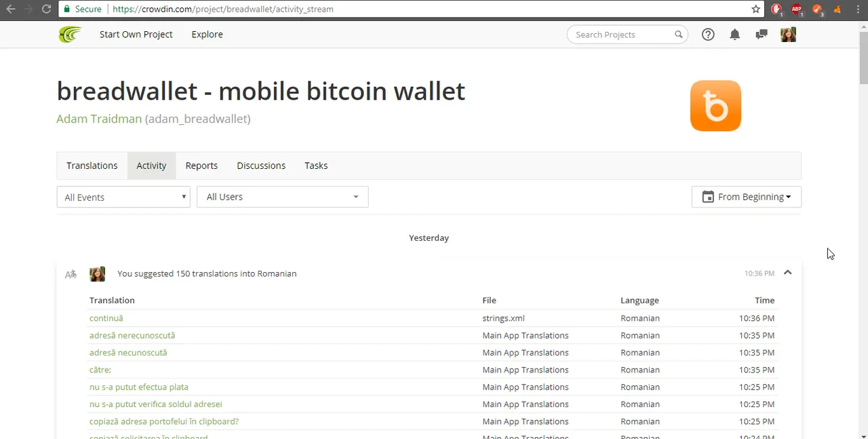Open the orange circular extension icon

[x=817, y=9]
